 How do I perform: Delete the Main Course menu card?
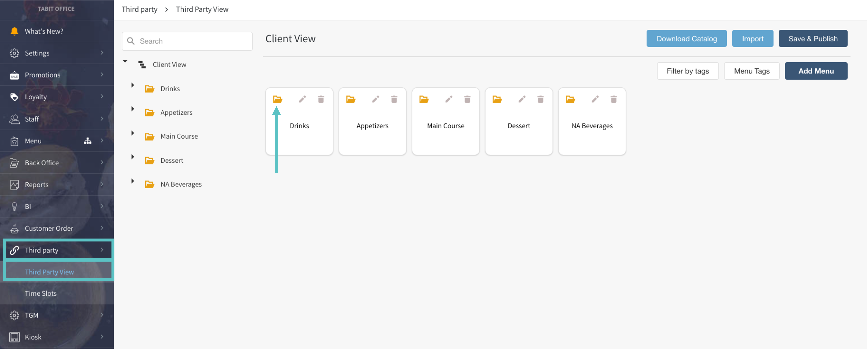coord(467,99)
